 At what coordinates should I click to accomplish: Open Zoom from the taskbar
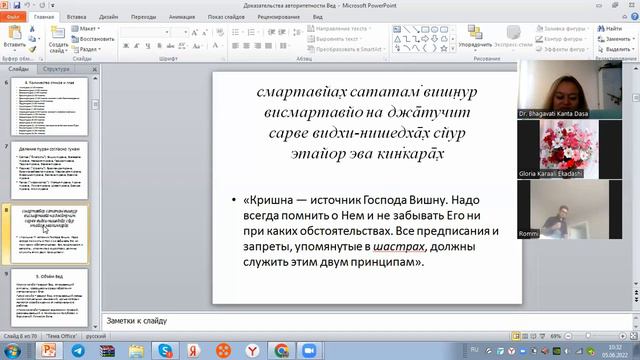(x=309, y=351)
